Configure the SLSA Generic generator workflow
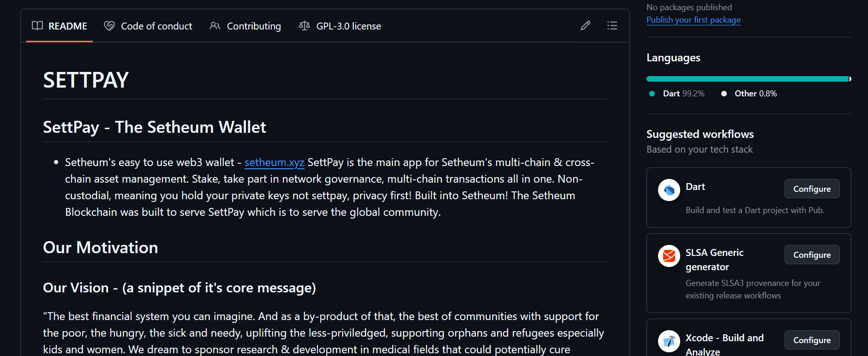 (812, 255)
